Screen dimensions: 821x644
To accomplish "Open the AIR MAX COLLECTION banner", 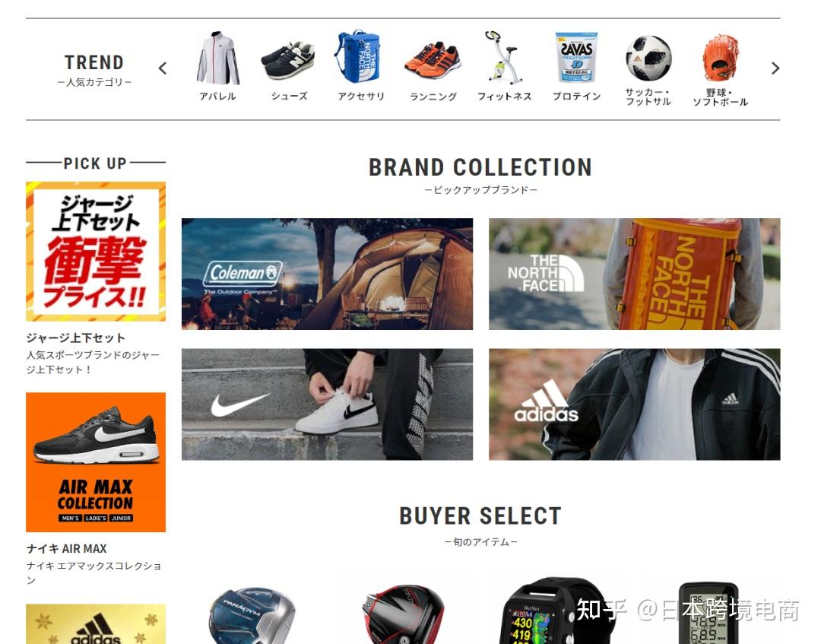I will pos(96,462).
